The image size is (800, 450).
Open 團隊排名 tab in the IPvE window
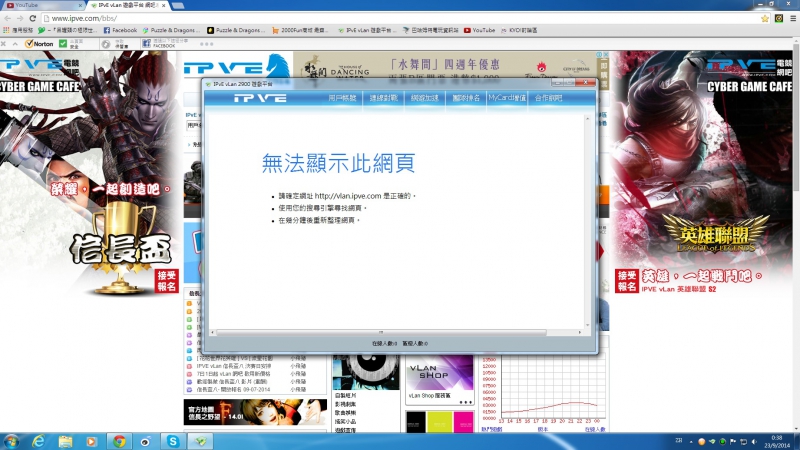tap(466, 98)
